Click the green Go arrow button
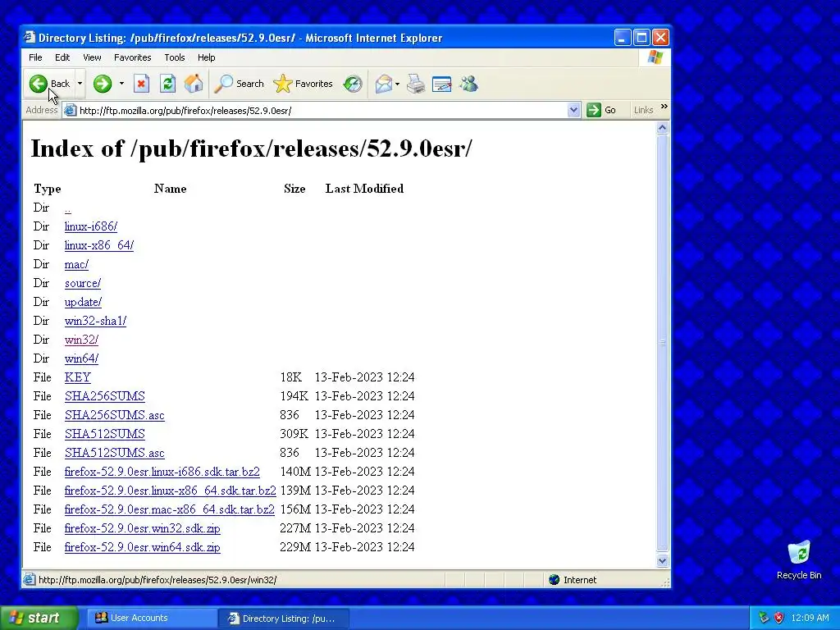 tap(594, 110)
